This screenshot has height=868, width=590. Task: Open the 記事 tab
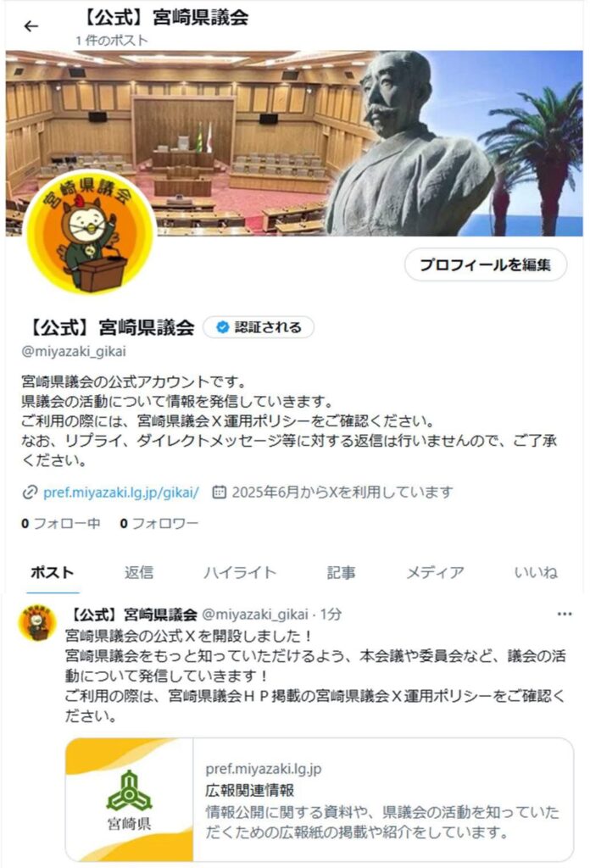click(341, 572)
